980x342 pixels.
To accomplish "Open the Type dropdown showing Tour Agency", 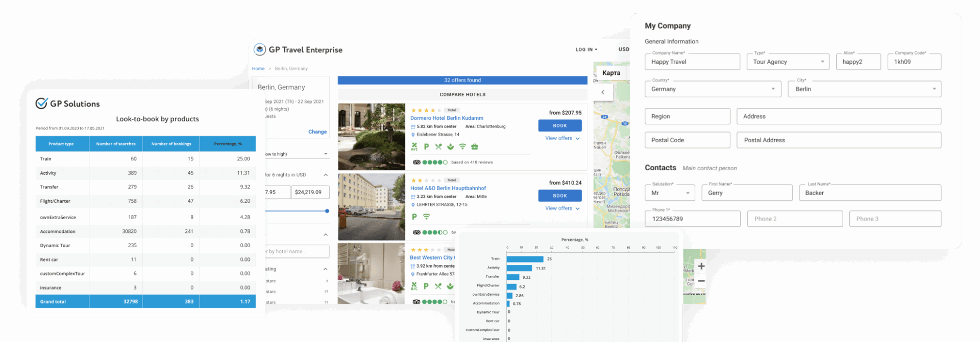I will pyautogui.click(x=788, y=62).
